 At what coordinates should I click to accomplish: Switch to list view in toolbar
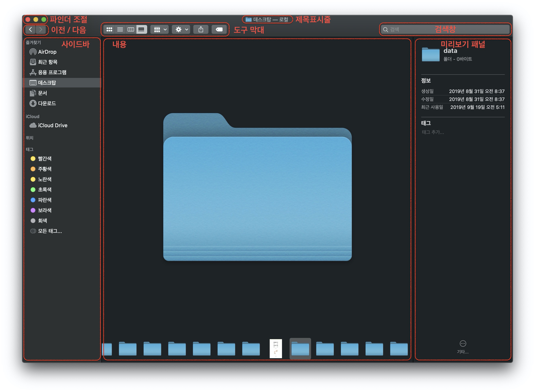120,29
